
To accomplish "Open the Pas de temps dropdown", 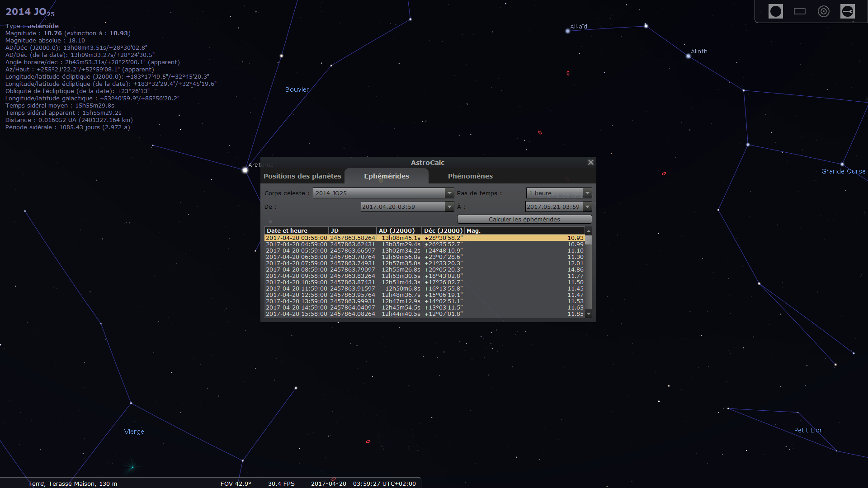I will 587,193.
